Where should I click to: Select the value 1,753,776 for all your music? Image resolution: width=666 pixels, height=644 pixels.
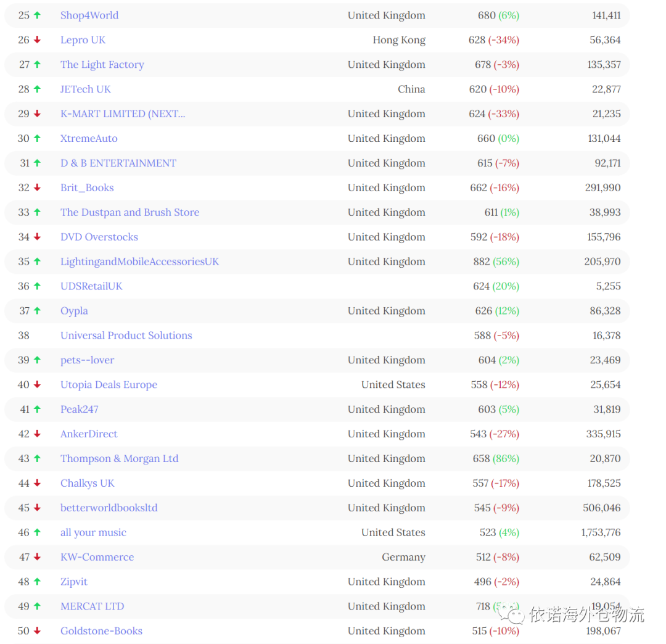pyautogui.click(x=601, y=533)
